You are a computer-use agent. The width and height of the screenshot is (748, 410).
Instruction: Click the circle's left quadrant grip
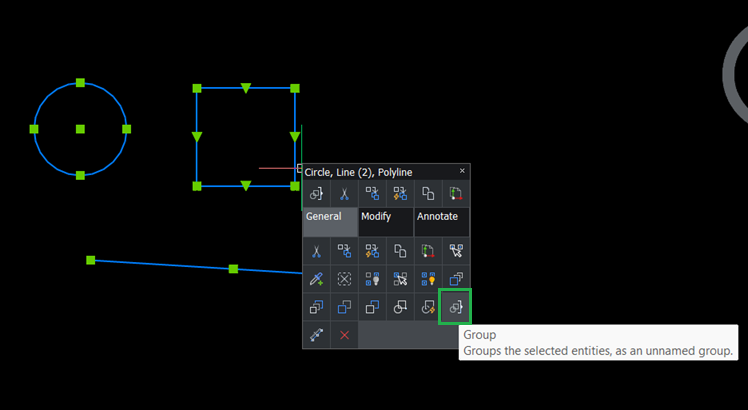(x=34, y=129)
